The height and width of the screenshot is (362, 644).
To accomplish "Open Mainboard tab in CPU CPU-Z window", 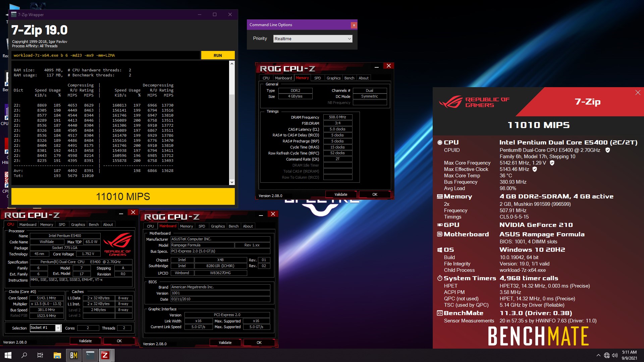I will 28,225.
